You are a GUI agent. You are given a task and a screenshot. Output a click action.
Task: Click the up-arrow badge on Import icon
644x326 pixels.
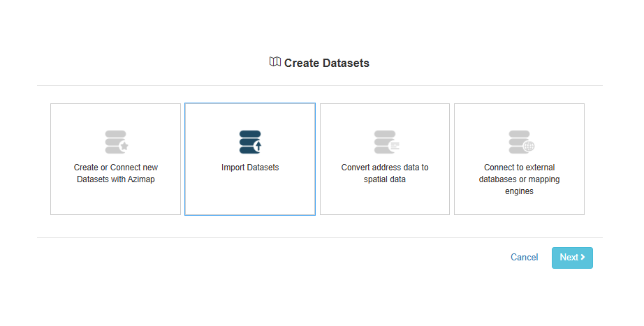(258, 146)
